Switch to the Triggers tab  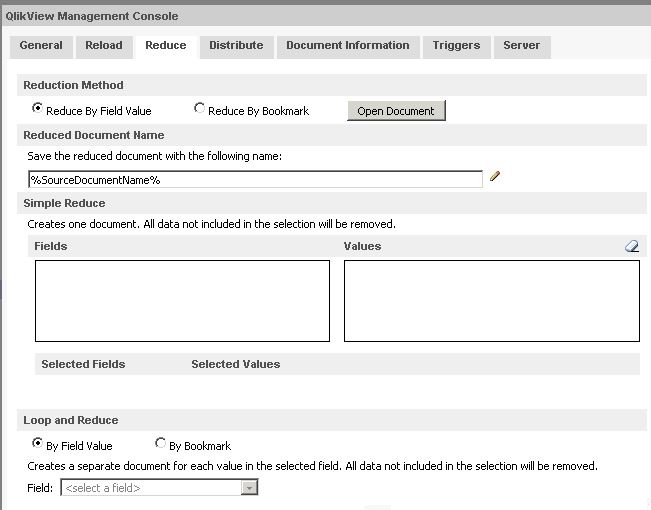point(456,46)
